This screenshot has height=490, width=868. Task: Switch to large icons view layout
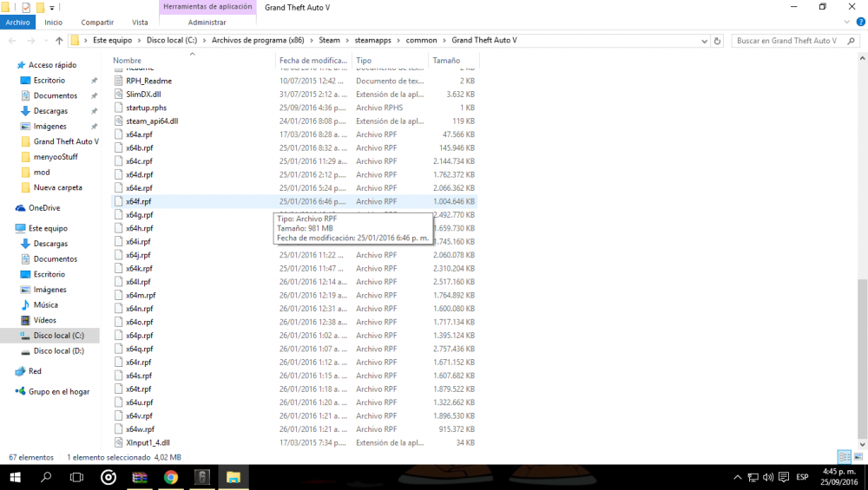click(858, 457)
